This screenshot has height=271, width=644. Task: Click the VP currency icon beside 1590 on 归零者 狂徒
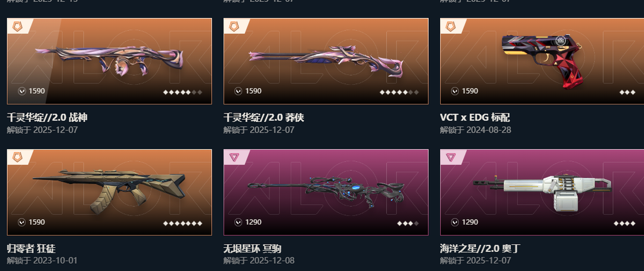coord(22,222)
